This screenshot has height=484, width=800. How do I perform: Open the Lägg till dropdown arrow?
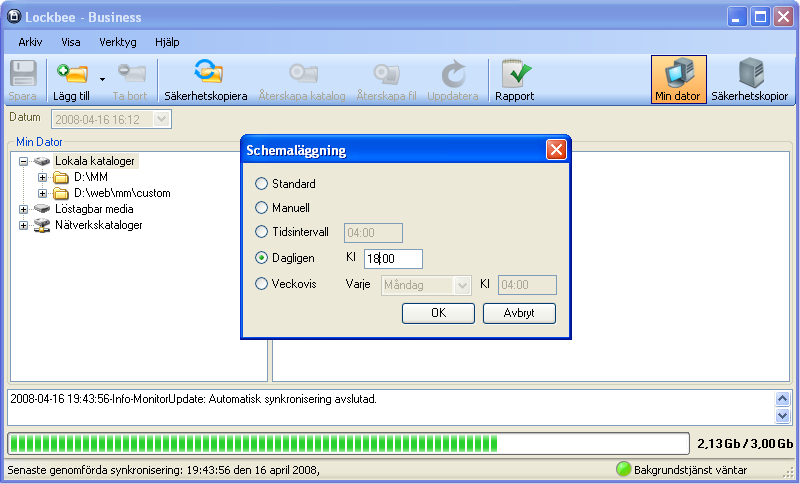tap(102, 79)
